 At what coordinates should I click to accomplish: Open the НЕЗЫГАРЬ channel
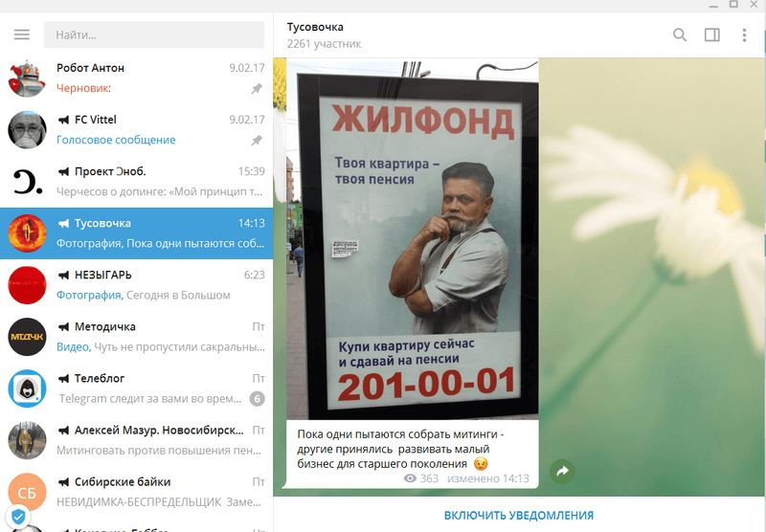[x=136, y=285]
